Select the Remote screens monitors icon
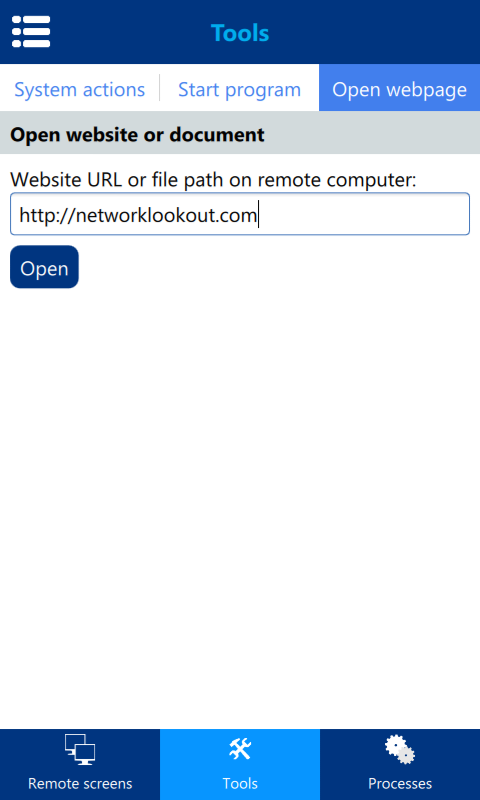Screen dimensions: 480x800 tap(80, 749)
